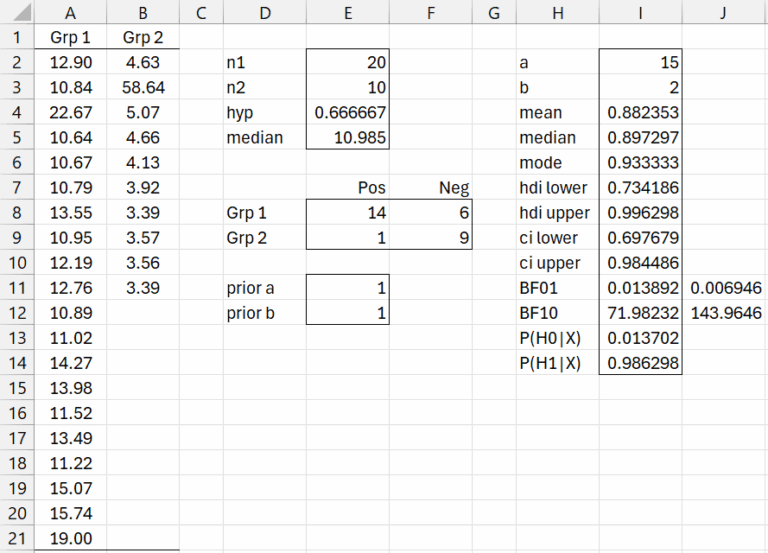Viewport: 768px width, 553px height.
Task: Select column E header
Action: coord(348,13)
